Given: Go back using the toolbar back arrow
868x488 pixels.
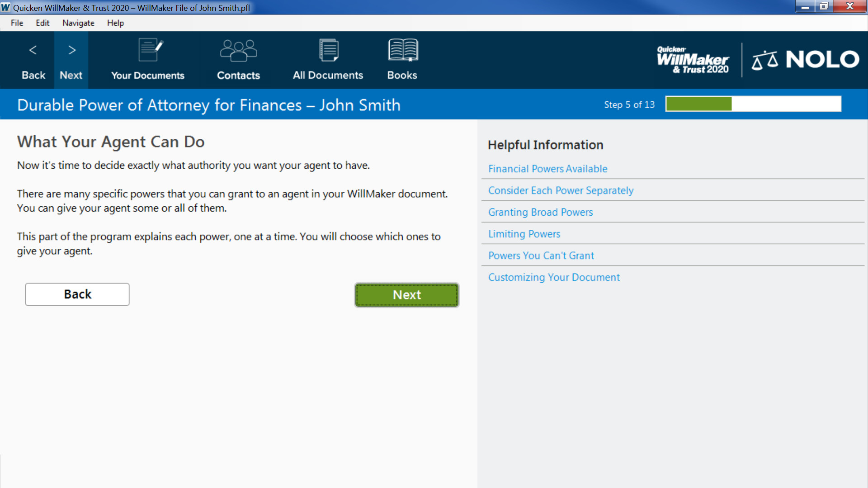Looking at the screenshot, I should [x=33, y=60].
